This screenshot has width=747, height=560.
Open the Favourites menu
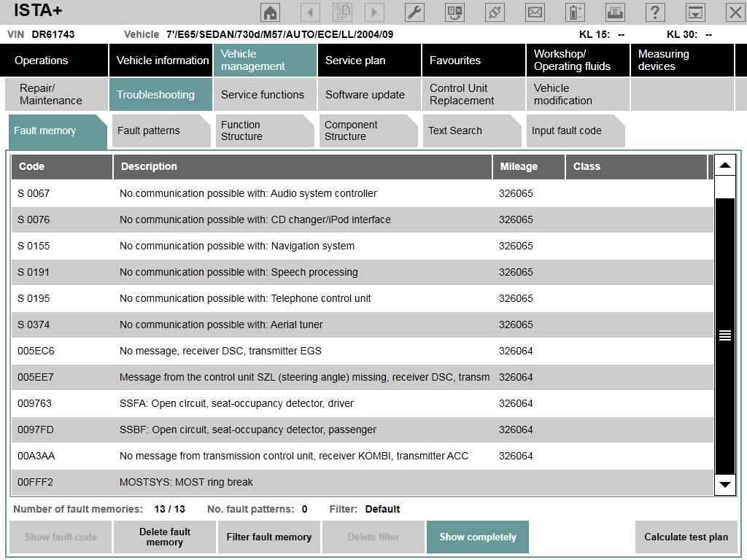click(473, 61)
